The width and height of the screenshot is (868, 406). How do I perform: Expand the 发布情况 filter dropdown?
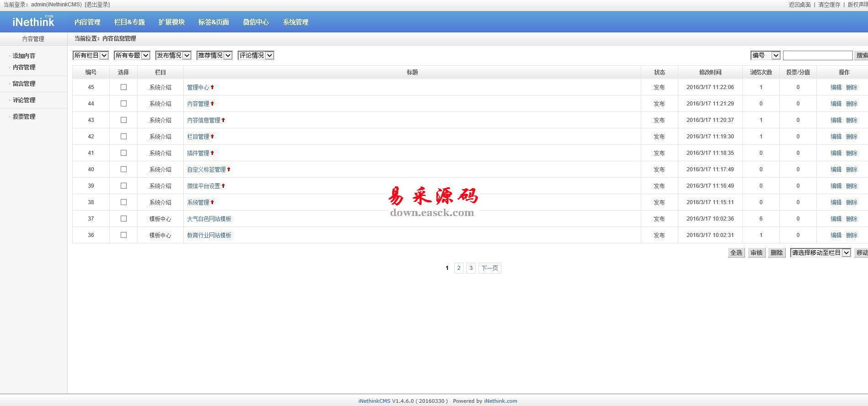[173, 55]
